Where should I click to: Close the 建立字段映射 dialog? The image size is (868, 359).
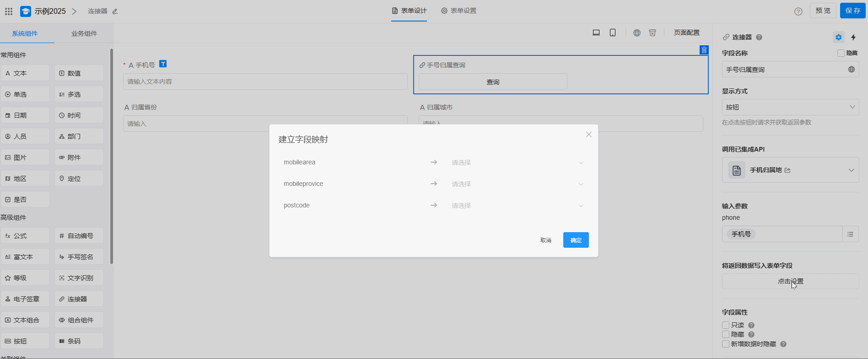tap(589, 135)
